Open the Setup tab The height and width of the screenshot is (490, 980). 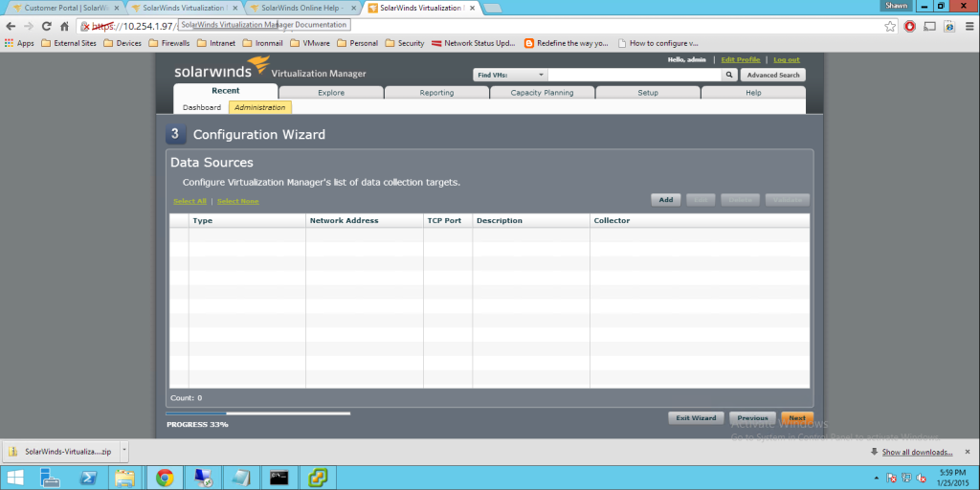(648, 93)
